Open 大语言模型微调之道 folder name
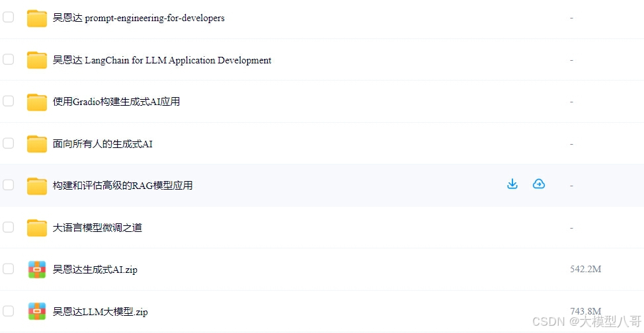This screenshot has width=644, height=333. 97,227
